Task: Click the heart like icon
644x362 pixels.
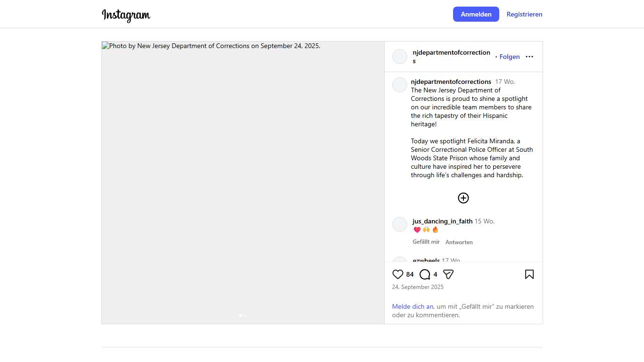Action: coord(398,274)
